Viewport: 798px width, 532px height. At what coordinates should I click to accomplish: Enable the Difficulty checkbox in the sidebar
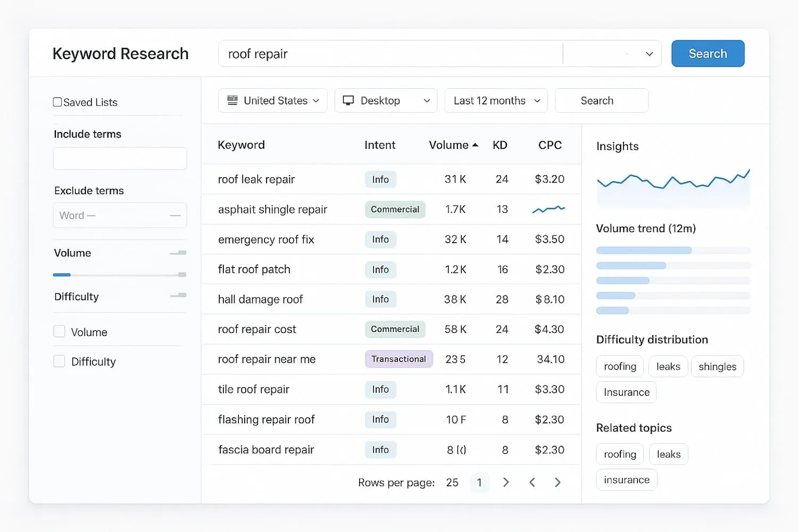pyautogui.click(x=59, y=361)
